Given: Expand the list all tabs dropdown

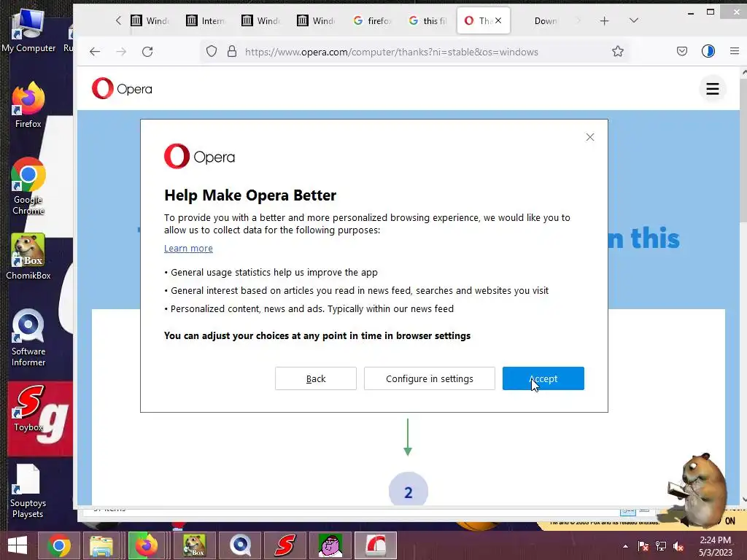Looking at the screenshot, I should tap(634, 20).
